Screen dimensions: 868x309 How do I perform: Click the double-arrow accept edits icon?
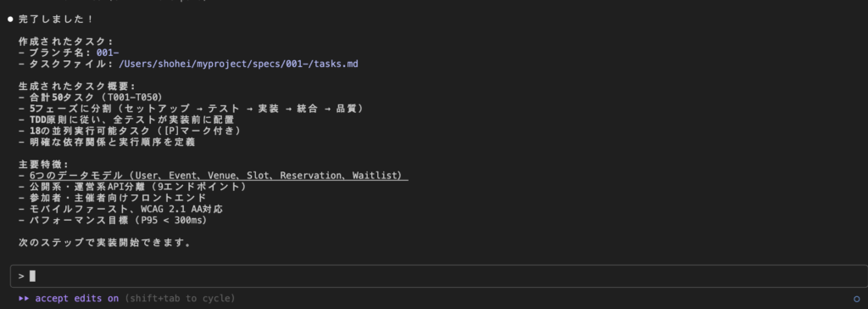[x=23, y=299]
